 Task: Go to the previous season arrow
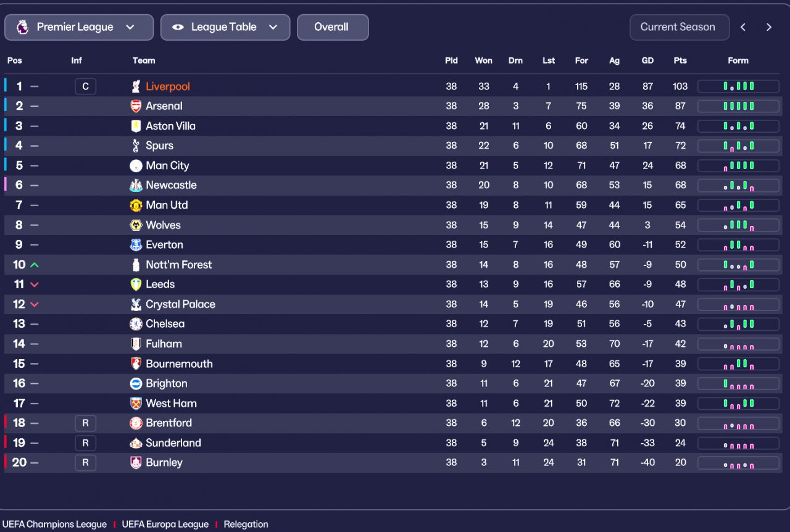click(x=743, y=27)
